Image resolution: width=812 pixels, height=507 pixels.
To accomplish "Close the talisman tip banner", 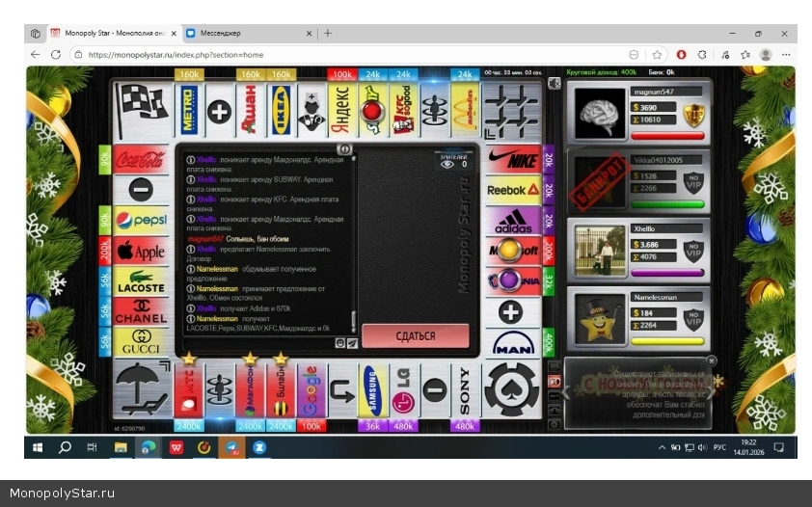I will 711,361.
